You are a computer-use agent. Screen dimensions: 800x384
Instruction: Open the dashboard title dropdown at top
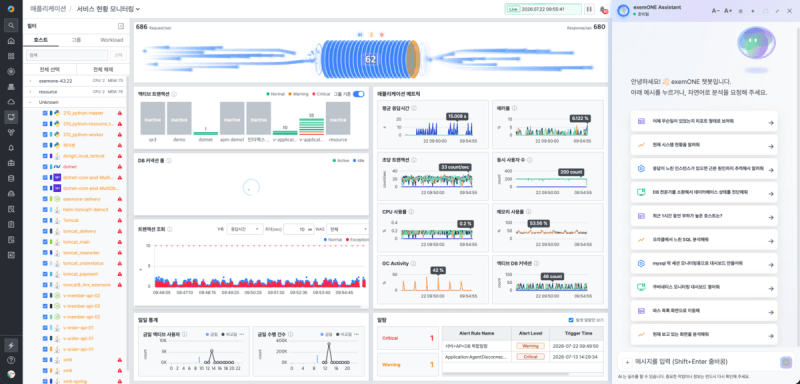click(108, 9)
